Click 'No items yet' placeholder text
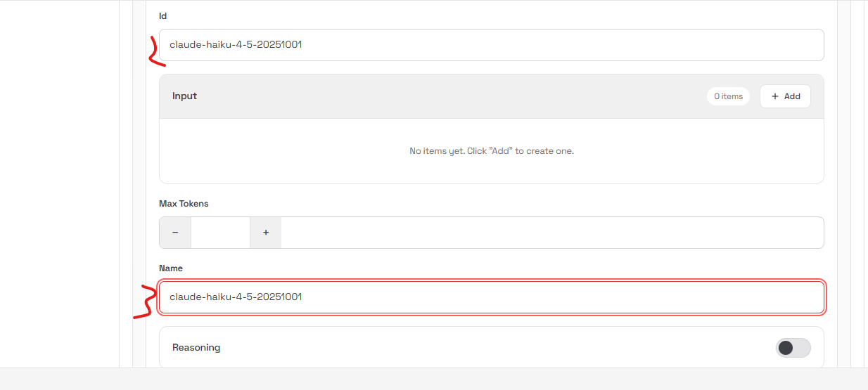Image resolution: width=868 pixels, height=390 pixels. (x=492, y=151)
